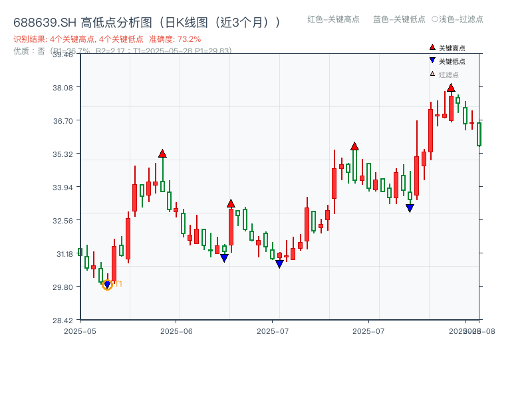Toggle the 关键高点 legend marker icon
Screen dimensions: 532x399
tap(432, 47)
